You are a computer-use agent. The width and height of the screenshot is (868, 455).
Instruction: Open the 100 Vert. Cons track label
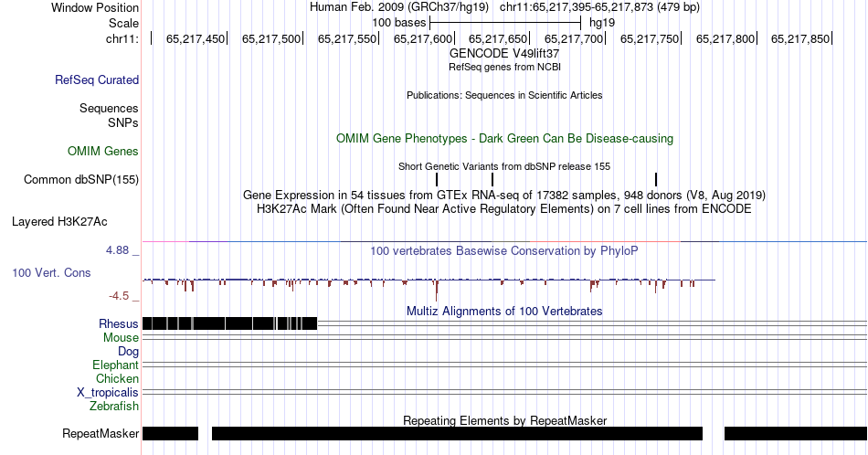point(51,272)
